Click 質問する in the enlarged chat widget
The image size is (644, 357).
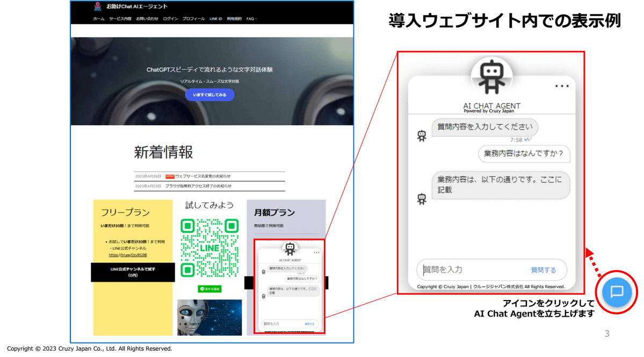click(544, 270)
